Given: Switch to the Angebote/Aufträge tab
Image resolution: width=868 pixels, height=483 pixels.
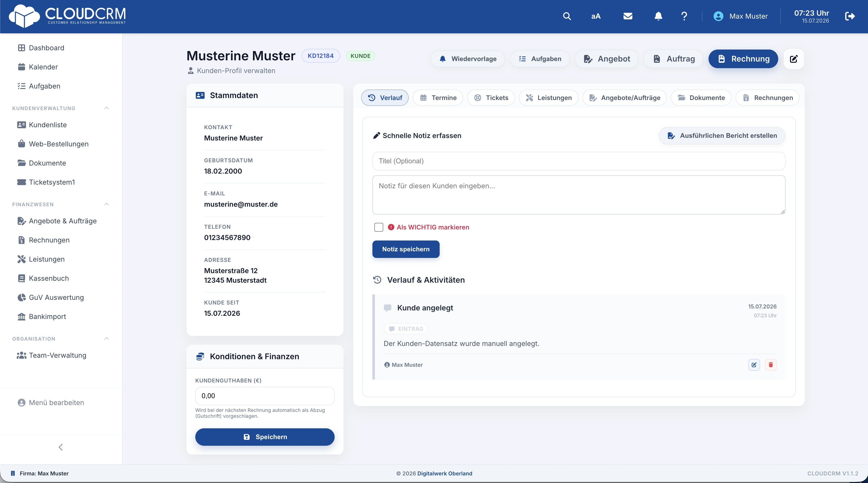Looking at the screenshot, I should pos(624,98).
